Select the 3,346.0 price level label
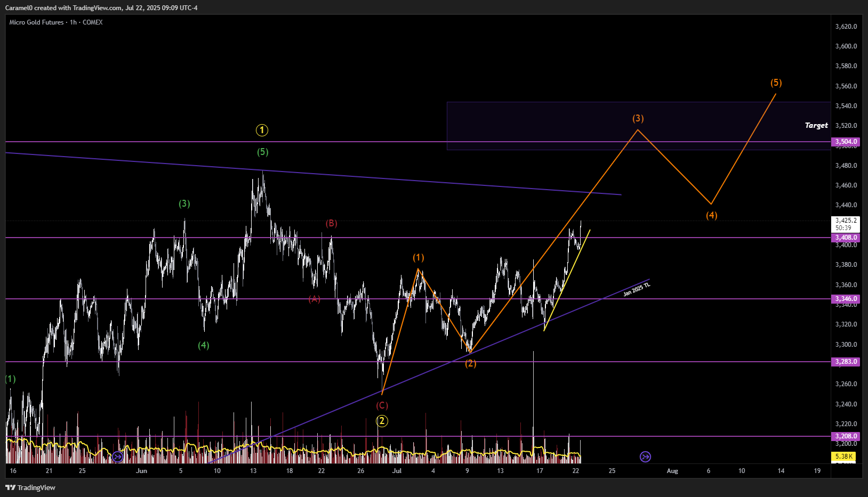Screen dimensions: 868x497 (x=846, y=299)
